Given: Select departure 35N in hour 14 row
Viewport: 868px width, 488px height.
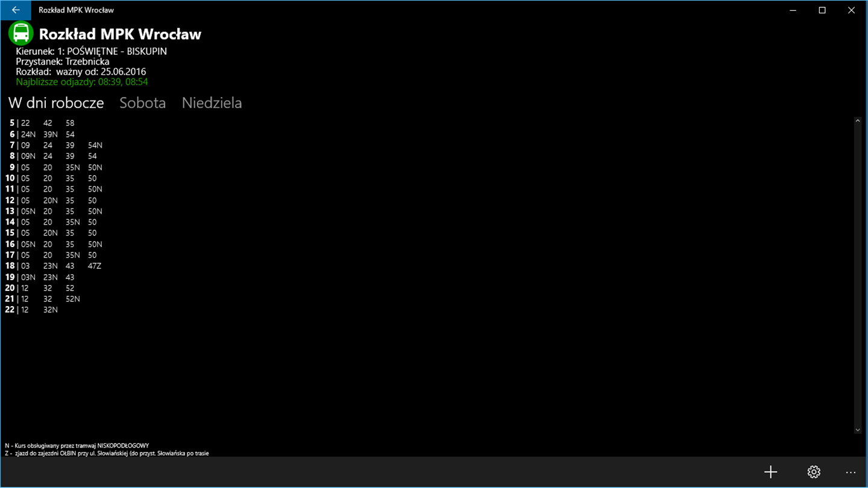Looking at the screenshot, I should pos(73,222).
